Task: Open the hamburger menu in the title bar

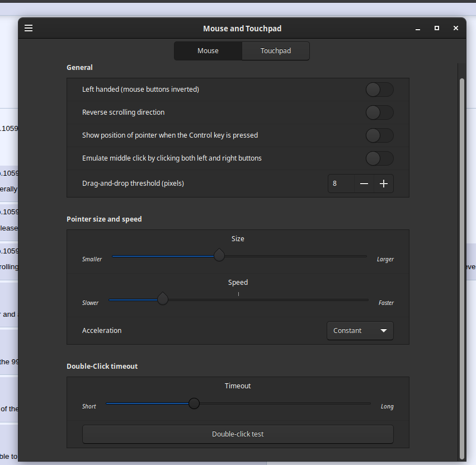Action: [x=29, y=28]
